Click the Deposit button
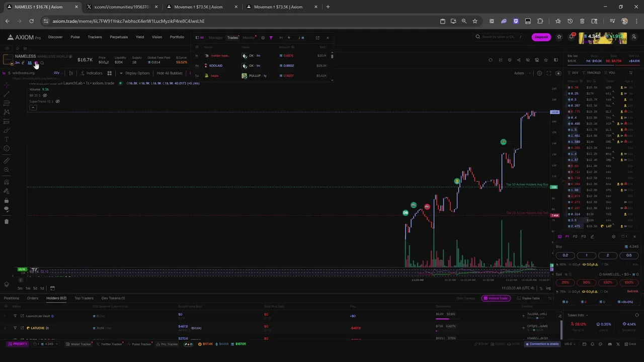The image size is (644, 362). tap(541, 37)
